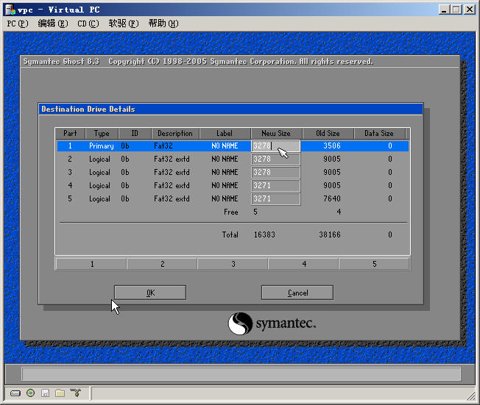Viewport: 480px width, 405px height.
Task: Click the Label column header
Action: pos(224,133)
